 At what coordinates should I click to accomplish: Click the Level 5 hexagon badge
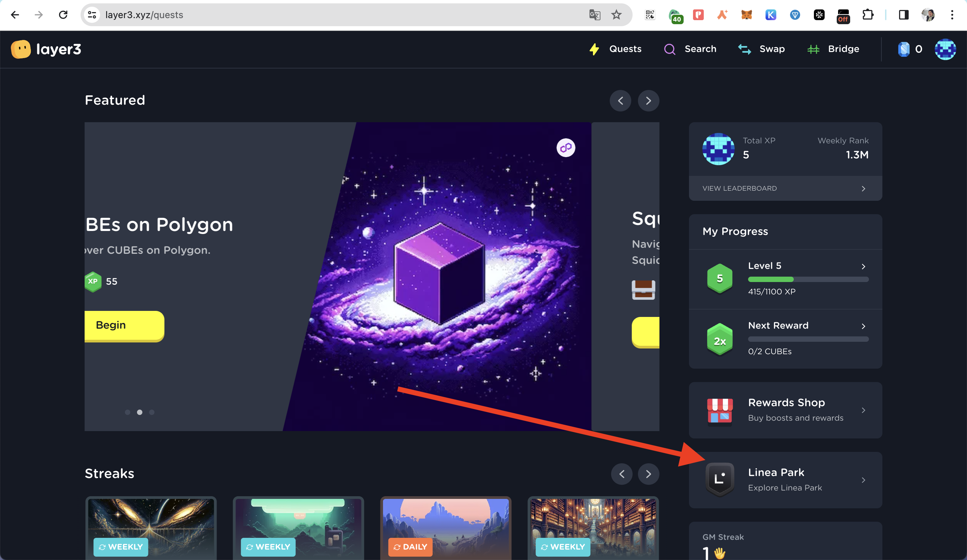tap(720, 279)
